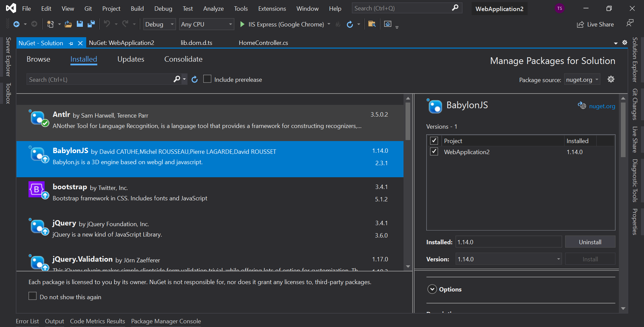
Task: Click the Navigate Backward arrow icon
Action: pos(16,24)
